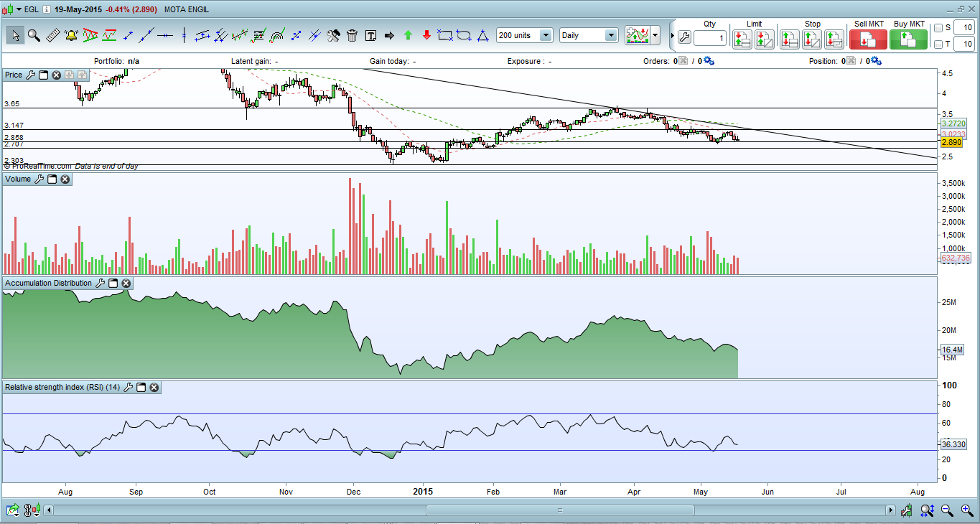
Task: Pick the red down arrow drawing tool
Action: [x=426, y=35]
